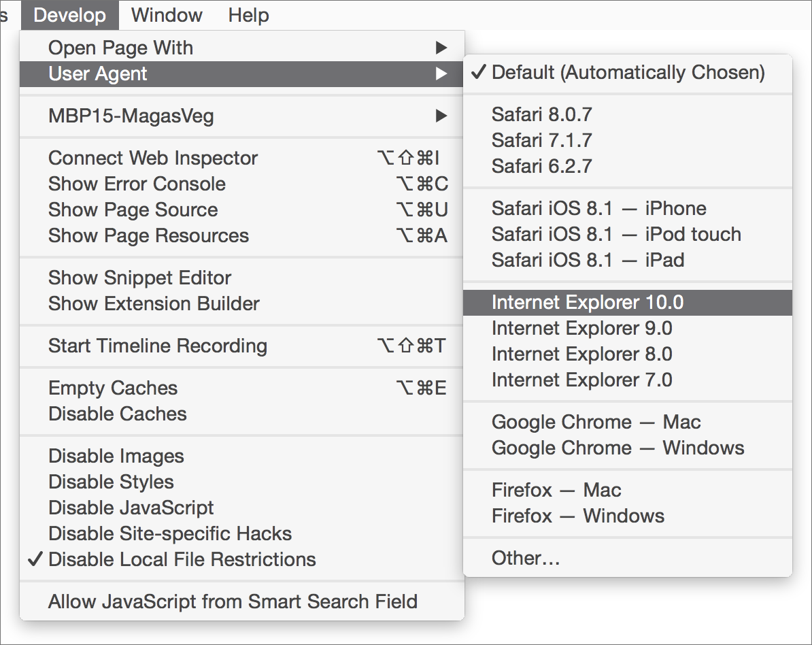Start Timeline Recording
The height and width of the screenshot is (645, 812).
[242, 346]
